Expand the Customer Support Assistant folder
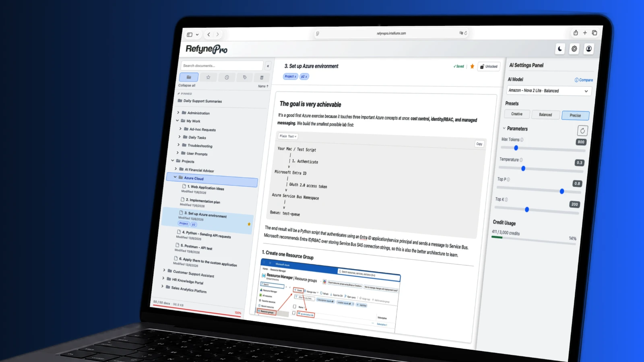The height and width of the screenshot is (362, 644). pyautogui.click(x=164, y=270)
